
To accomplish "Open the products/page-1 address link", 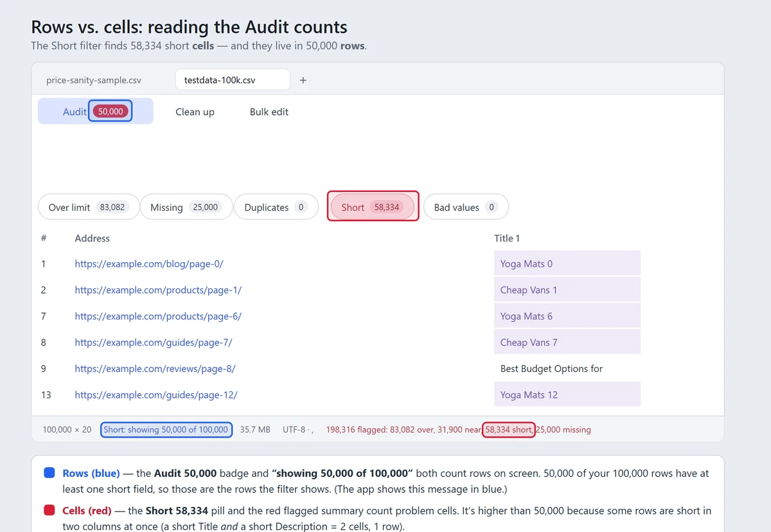I will 158,290.
